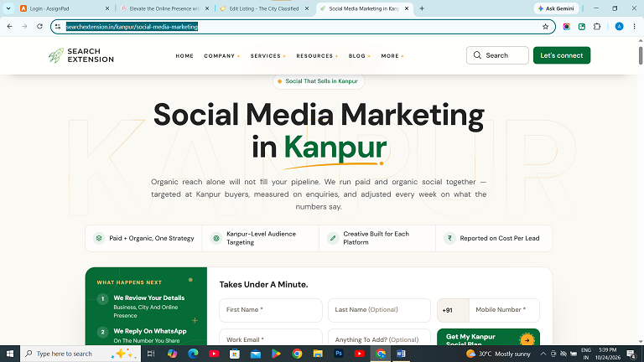Open the Chrome three-dot menu
The width and height of the screenshot is (644, 362).
point(634,26)
